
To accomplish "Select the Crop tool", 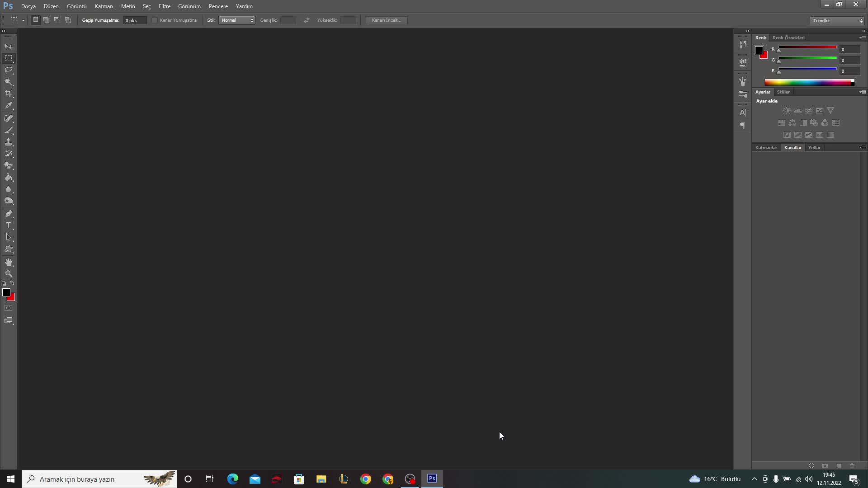I will point(9,94).
